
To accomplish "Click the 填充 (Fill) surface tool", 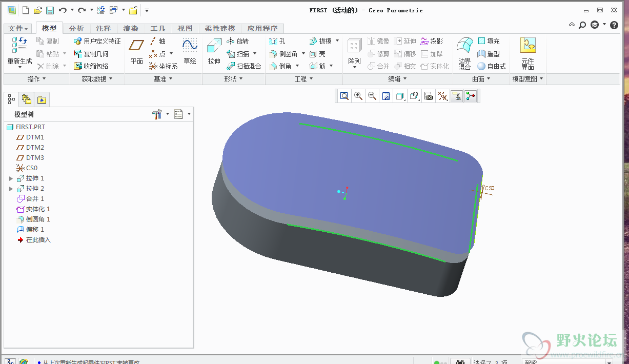I will tap(489, 41).
